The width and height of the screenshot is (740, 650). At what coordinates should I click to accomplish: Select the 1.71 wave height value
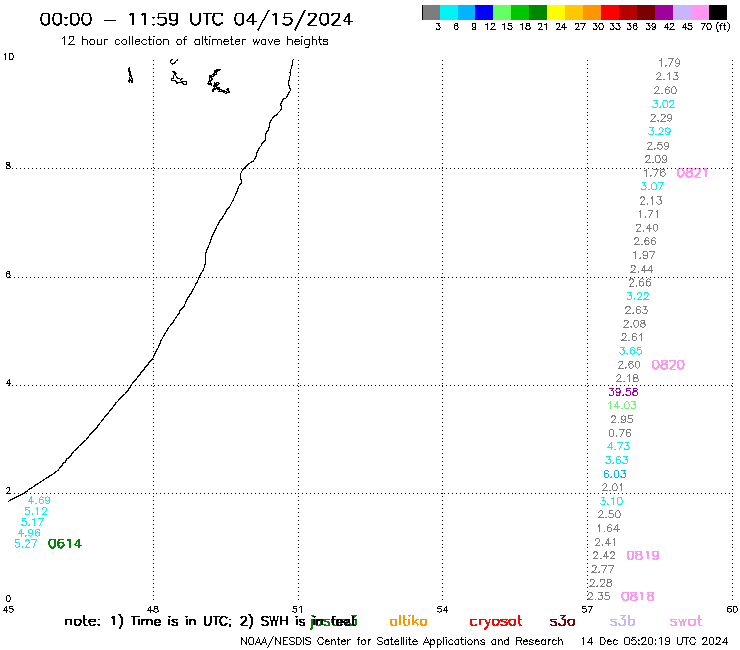pyautogui.click(x=649, y=214)
